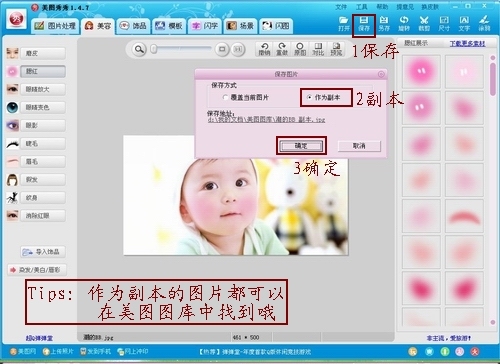Open a file with the 打开 icon
500x364 pixels.
[344, 24]
